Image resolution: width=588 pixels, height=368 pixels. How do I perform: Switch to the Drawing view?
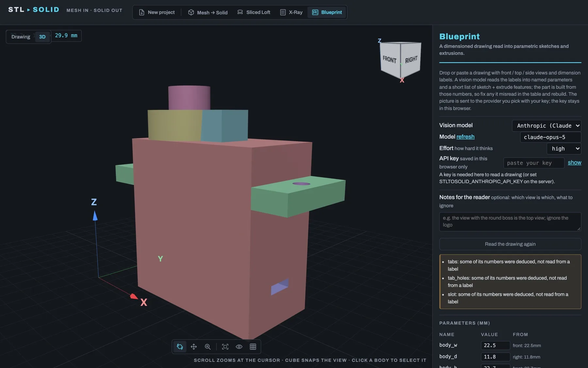point(21,37)
